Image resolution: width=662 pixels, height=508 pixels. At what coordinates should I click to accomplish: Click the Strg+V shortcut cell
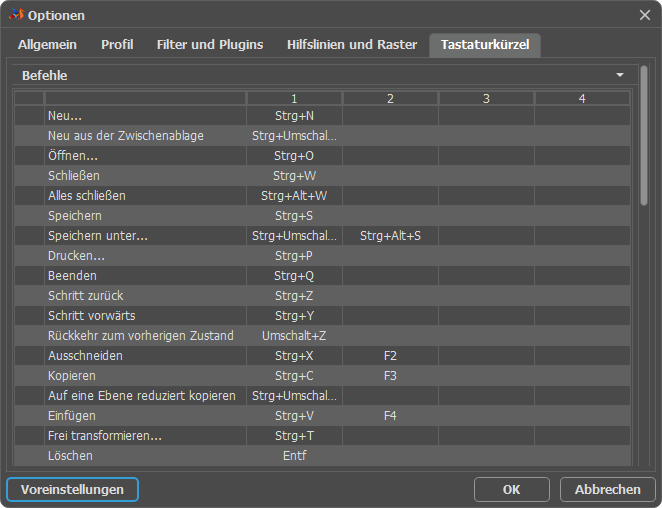pos(294,416)
